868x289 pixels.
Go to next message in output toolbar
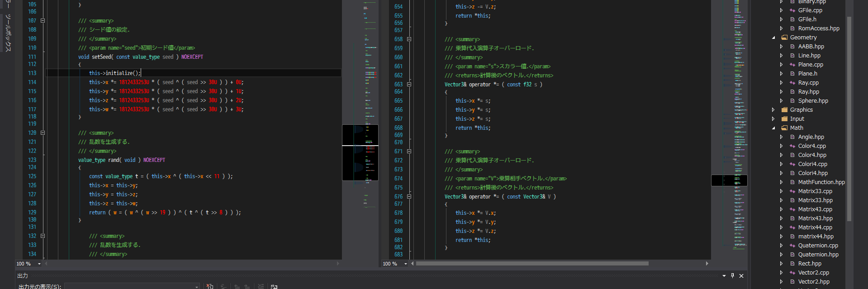click(x=247, y=286)
